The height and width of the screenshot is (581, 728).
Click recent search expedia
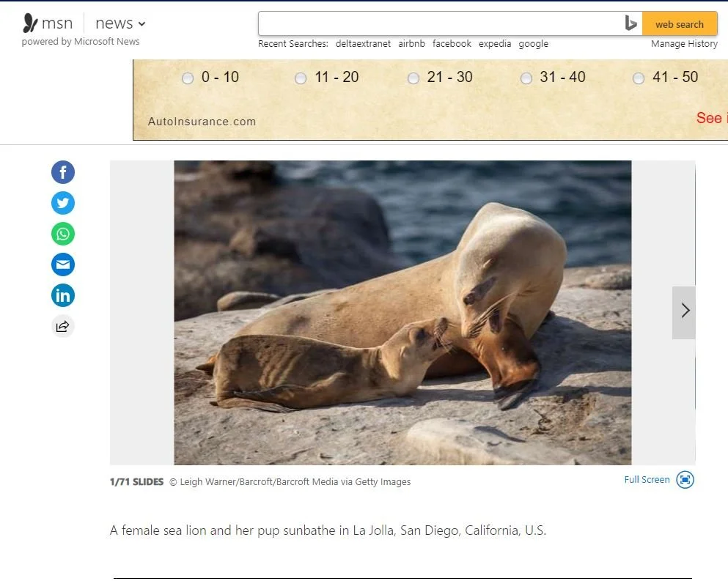point(495,44)
